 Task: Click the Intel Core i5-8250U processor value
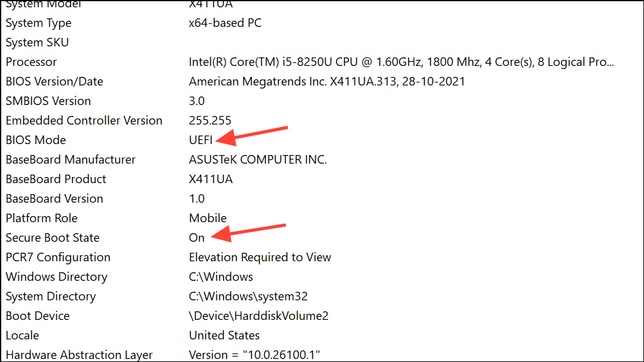(x=401, y=62)
